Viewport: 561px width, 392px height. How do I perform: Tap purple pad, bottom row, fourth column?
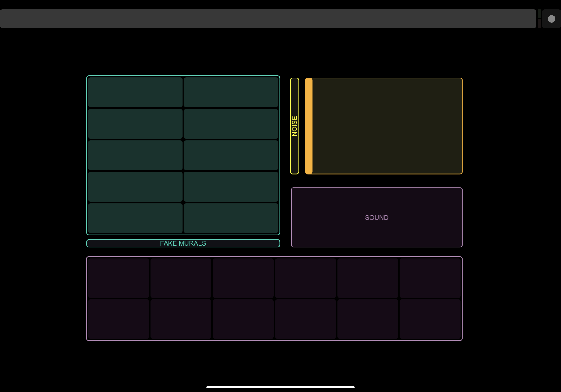click(305, 319)
